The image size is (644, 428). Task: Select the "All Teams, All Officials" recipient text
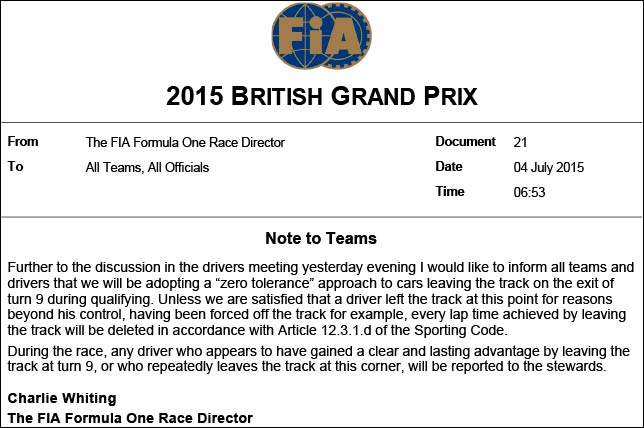(x=147, y=168)
